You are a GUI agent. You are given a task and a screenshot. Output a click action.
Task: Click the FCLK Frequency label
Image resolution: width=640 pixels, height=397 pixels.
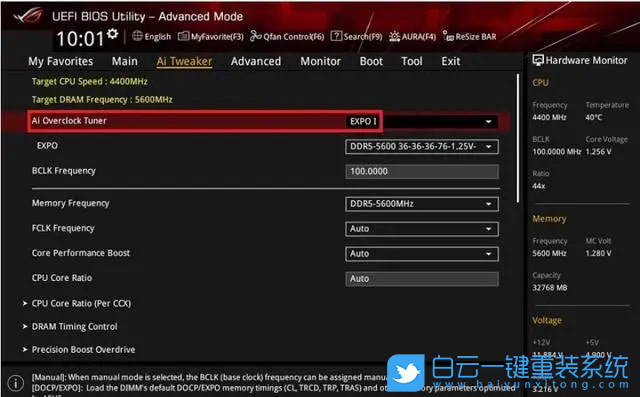[63, 228]
